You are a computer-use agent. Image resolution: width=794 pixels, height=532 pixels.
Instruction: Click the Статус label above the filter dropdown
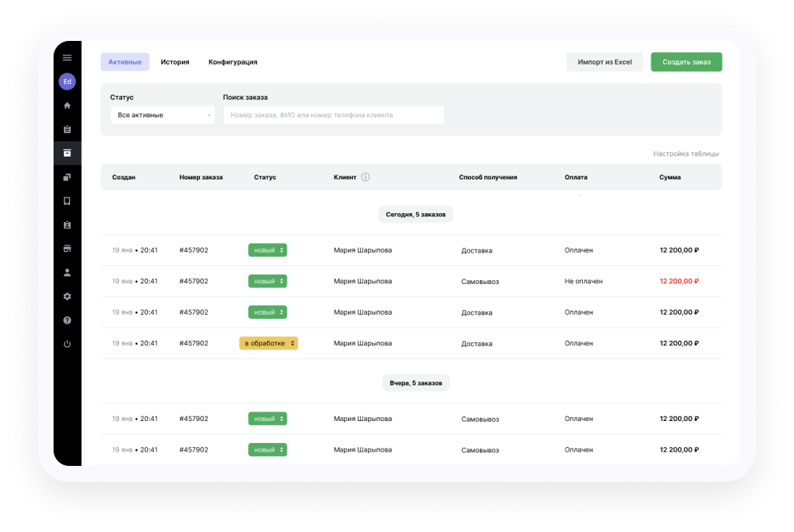coord(121,97)
